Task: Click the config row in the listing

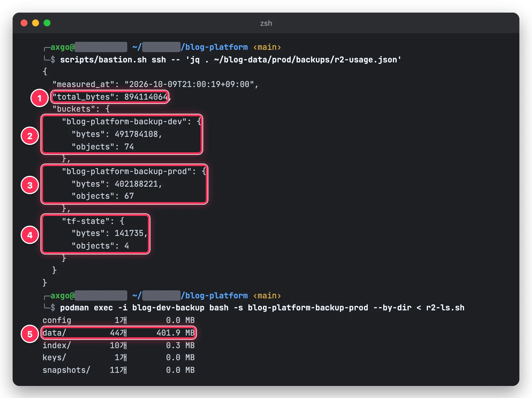Action: (118, 320)
